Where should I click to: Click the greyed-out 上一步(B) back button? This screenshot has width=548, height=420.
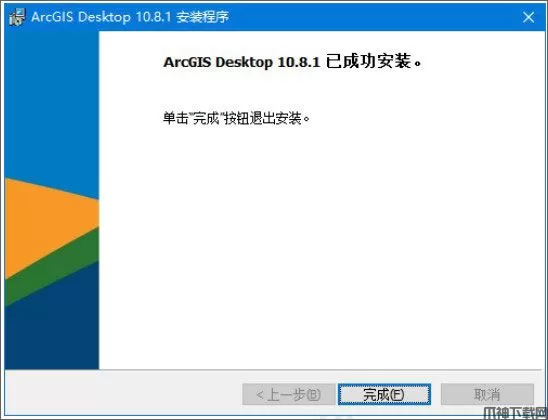pos(289,394)
